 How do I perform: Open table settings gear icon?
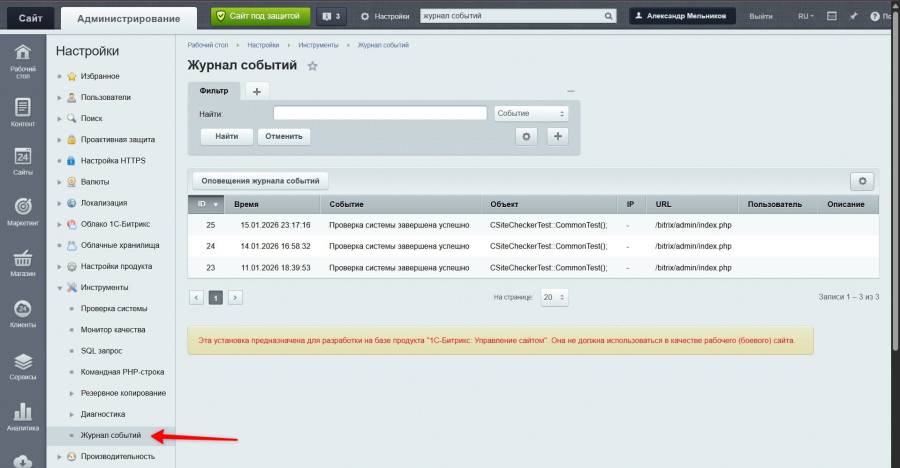click(862, 181)
